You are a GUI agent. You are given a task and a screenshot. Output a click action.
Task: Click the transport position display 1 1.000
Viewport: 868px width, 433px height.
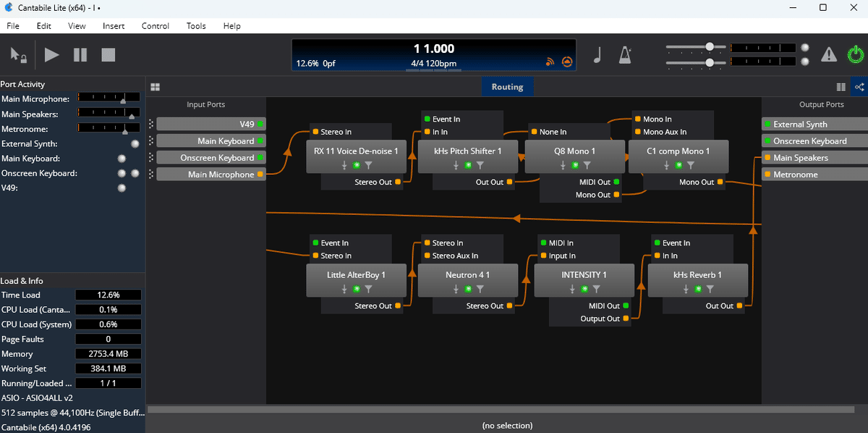tap(434, 49)
